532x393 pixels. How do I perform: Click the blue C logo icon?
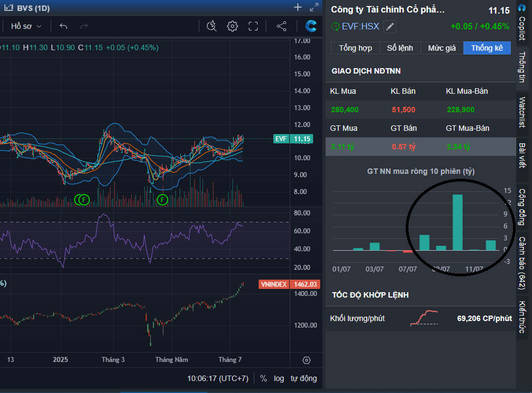click(311, 26)
